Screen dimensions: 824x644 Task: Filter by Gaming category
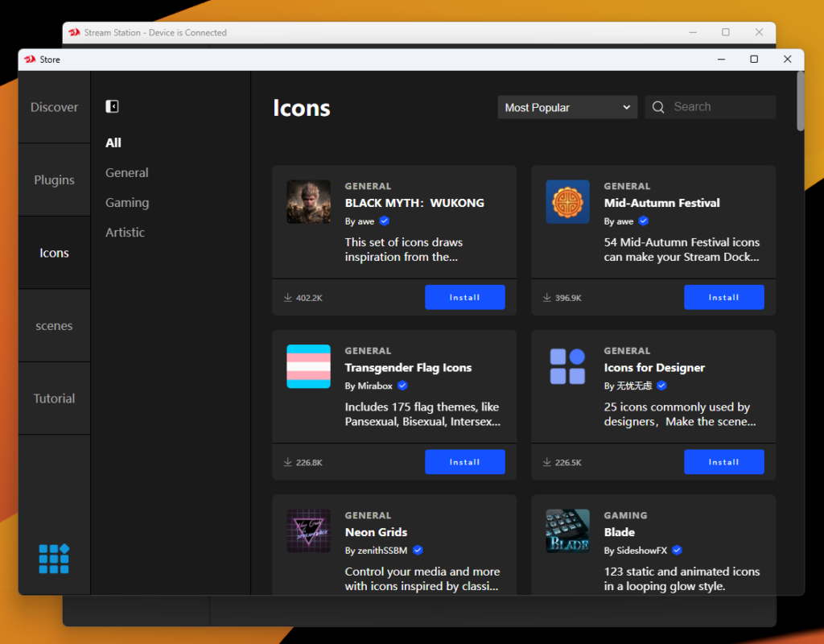pyautogui.click(x=127, y=202)
